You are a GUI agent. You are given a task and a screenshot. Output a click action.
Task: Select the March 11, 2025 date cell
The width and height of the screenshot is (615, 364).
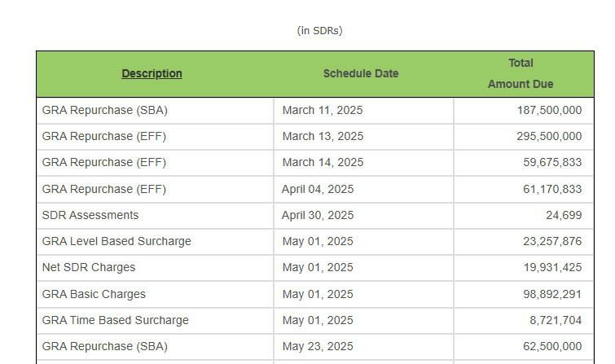tap(323, 110)
